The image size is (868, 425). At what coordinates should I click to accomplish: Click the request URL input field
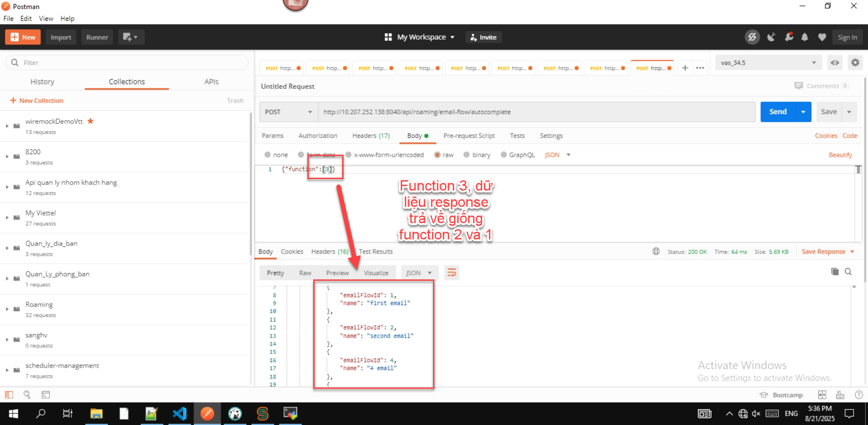pos(536,112)
